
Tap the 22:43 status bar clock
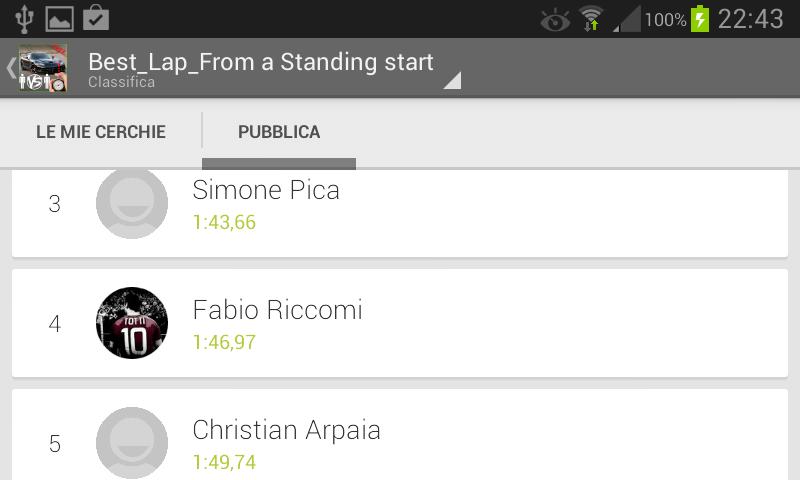click(750, 18)
